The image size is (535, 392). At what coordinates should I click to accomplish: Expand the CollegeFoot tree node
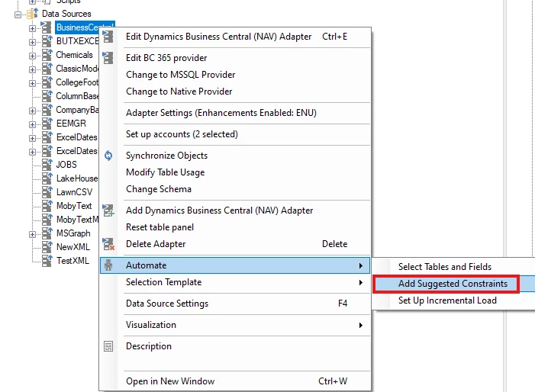(32, 84)
